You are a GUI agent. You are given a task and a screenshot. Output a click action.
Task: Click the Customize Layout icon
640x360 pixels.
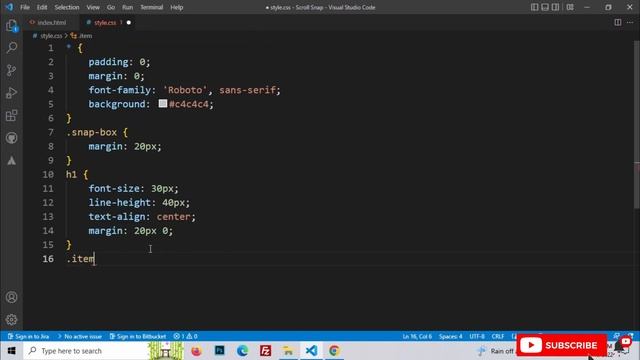point(570,7)
